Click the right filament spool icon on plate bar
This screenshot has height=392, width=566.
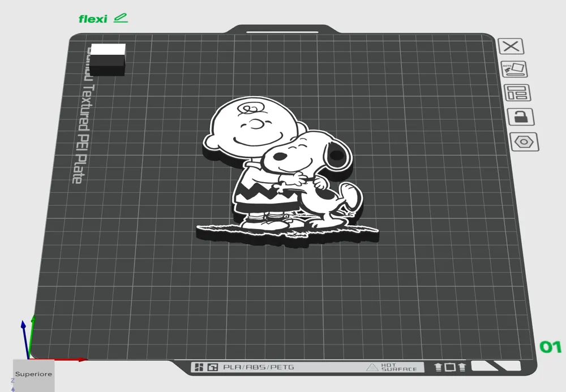click(x=463, y=367)
